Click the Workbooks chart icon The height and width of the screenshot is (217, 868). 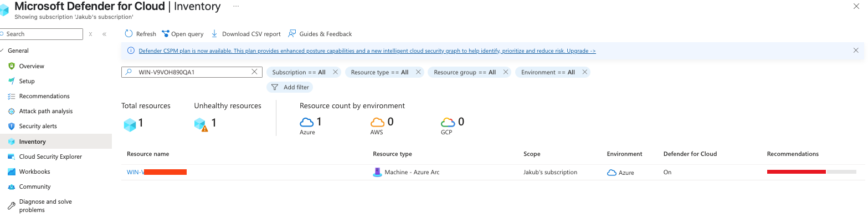11,171
